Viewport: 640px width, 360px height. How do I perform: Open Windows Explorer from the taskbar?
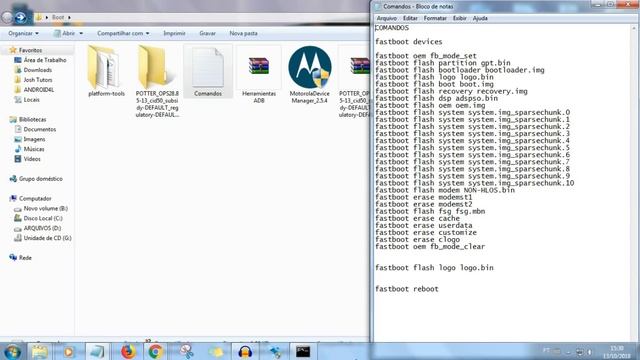pos(40,352)
